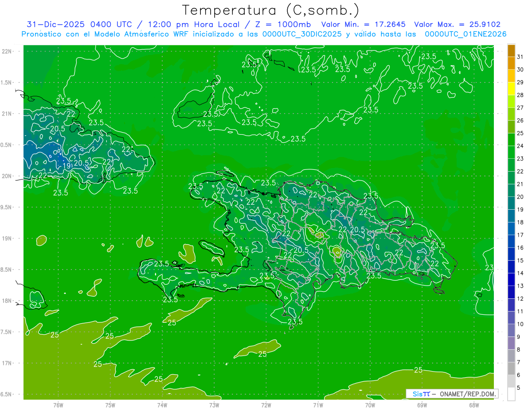
Task: Click the '76W' longitude axis label
Action: [x=58, y=405]
